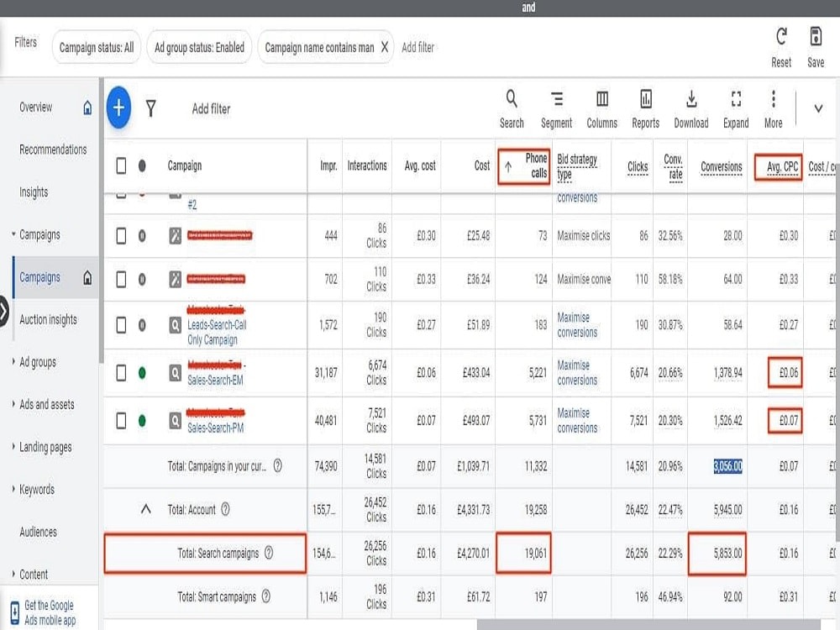Click home icon beside the selected Campaigns item
840x630 pixels.
87,277
